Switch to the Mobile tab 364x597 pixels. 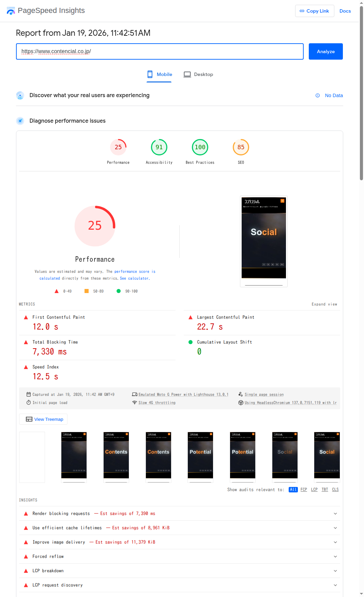click(x=159, y=74)
